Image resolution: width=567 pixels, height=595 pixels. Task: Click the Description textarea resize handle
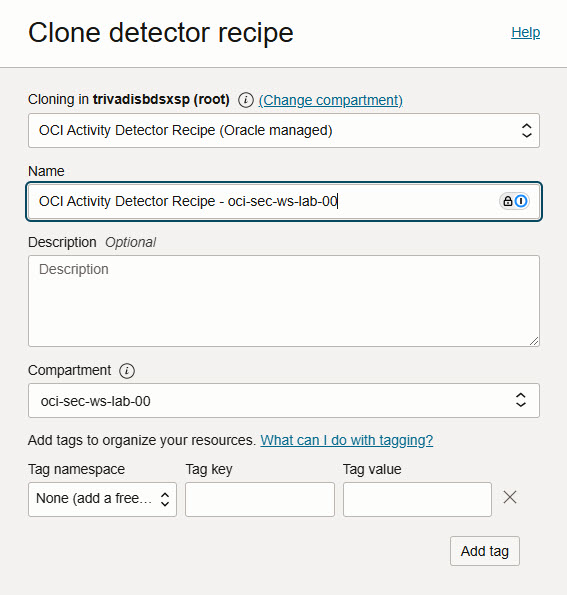click(x=534, y=341)
